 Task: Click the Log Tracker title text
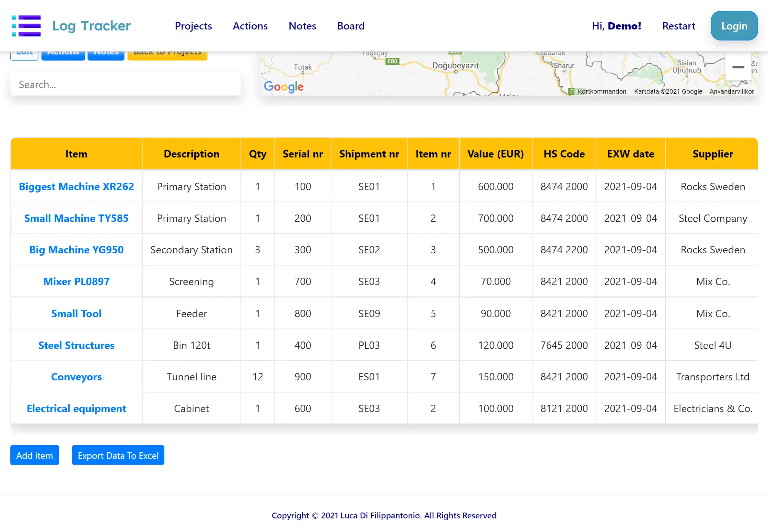pyautogui.click(x=91, y=26)
